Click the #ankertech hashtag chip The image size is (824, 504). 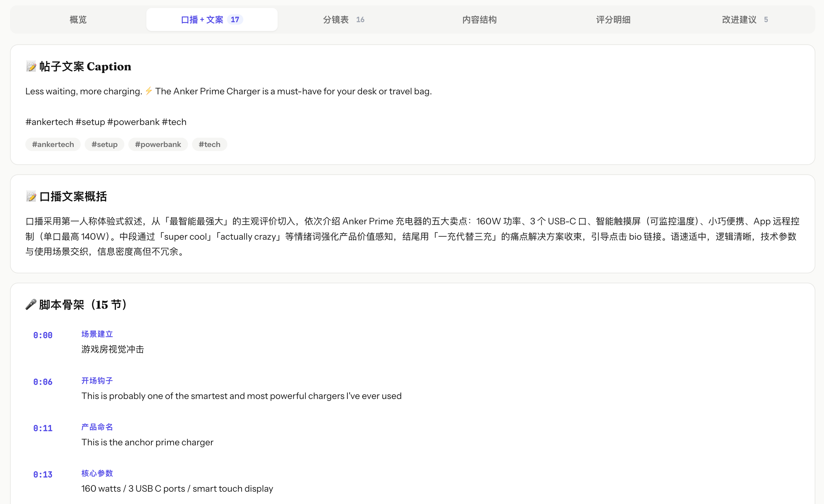[x=53, y=144]
